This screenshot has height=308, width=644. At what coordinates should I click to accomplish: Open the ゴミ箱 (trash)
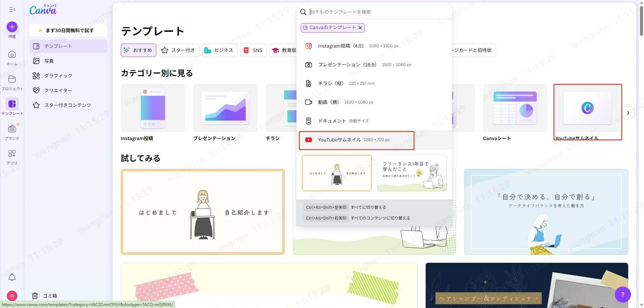(x=49, y=296)
